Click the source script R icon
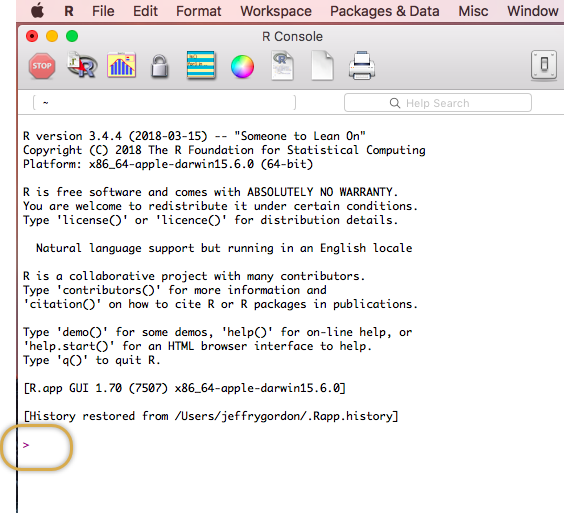 point(82,65)
